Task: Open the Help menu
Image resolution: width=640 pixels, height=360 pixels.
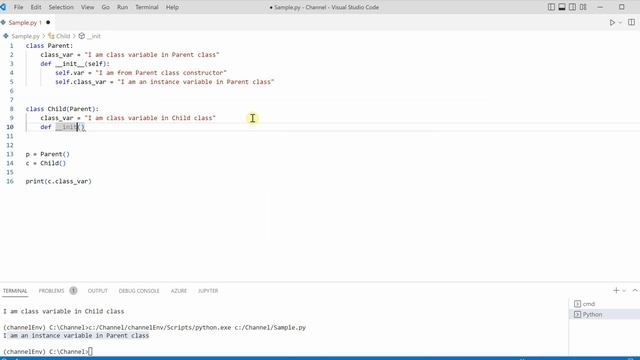Action: [172, 7]
